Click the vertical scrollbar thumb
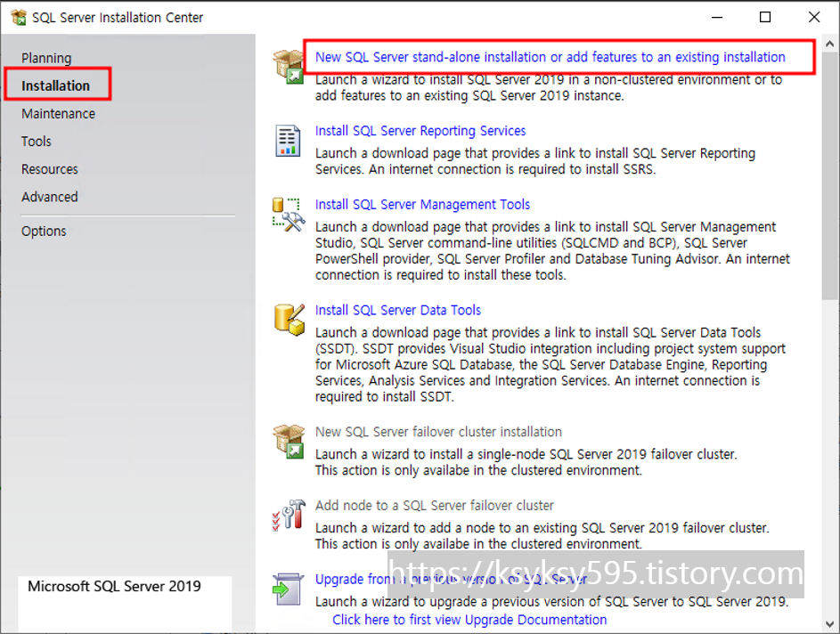This screenshot has width=840, height=634. pyautogui.click(x=830, y=176)
